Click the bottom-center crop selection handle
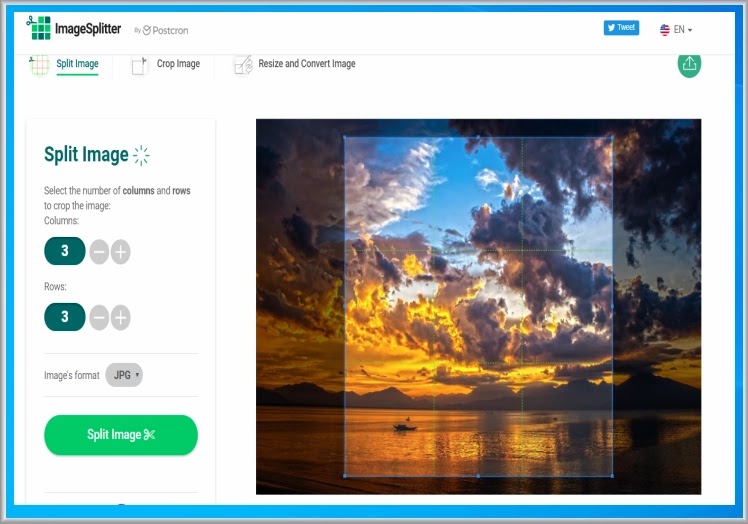 [478, 476]
